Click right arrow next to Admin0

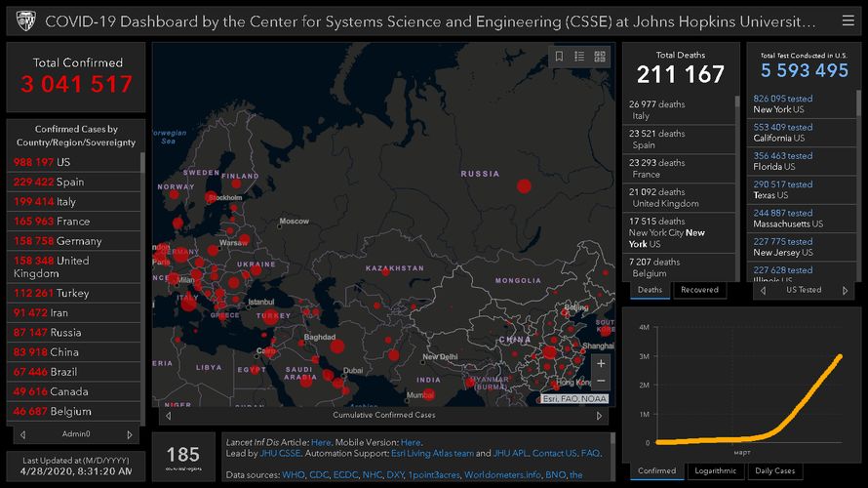point(130,434)
